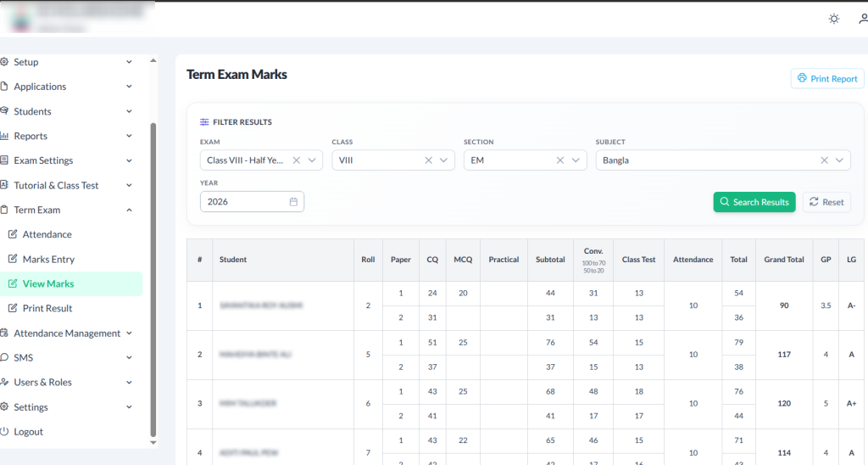
Task: Click the calendar icon in Year field
Action: tap(293, 202)
